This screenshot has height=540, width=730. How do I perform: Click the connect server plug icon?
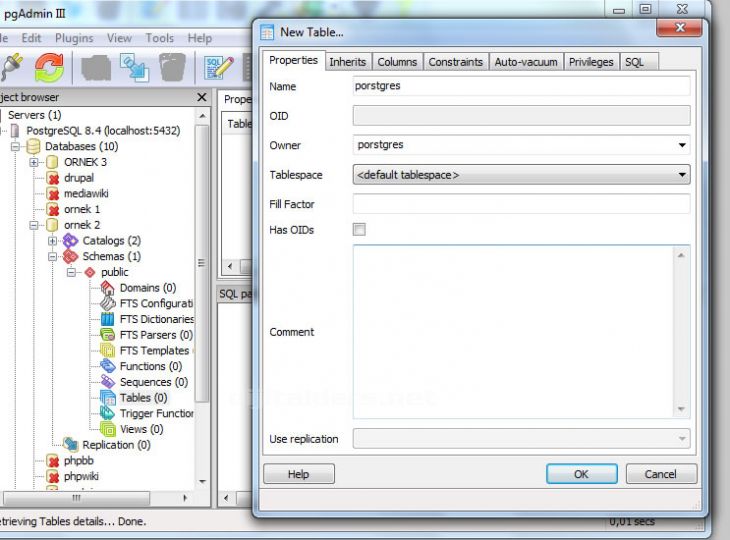tap(11, 68)
